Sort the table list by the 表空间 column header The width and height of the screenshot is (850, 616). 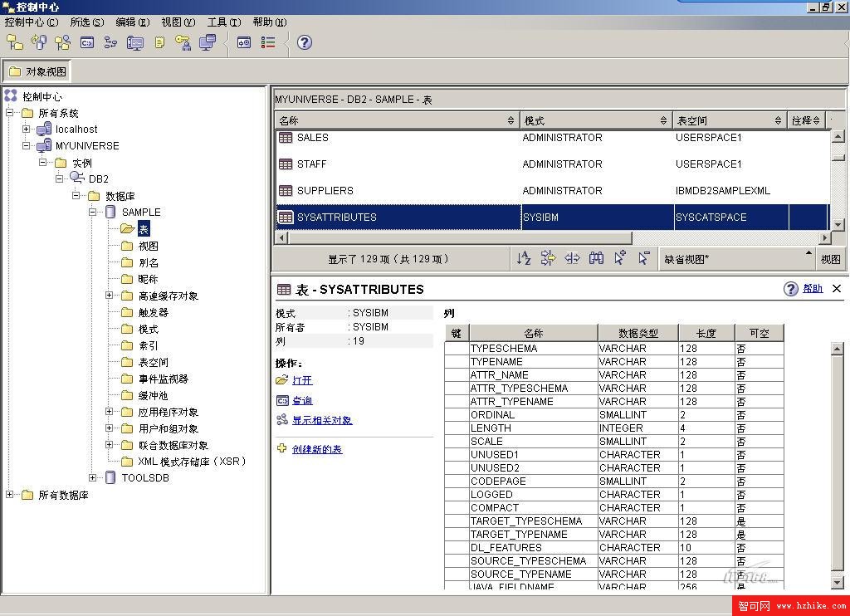point(730,120)
